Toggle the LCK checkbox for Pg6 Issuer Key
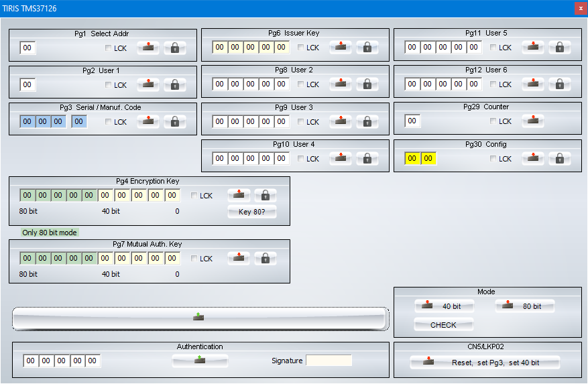This screenshot has width=588, height=384. tap(300, 48)
